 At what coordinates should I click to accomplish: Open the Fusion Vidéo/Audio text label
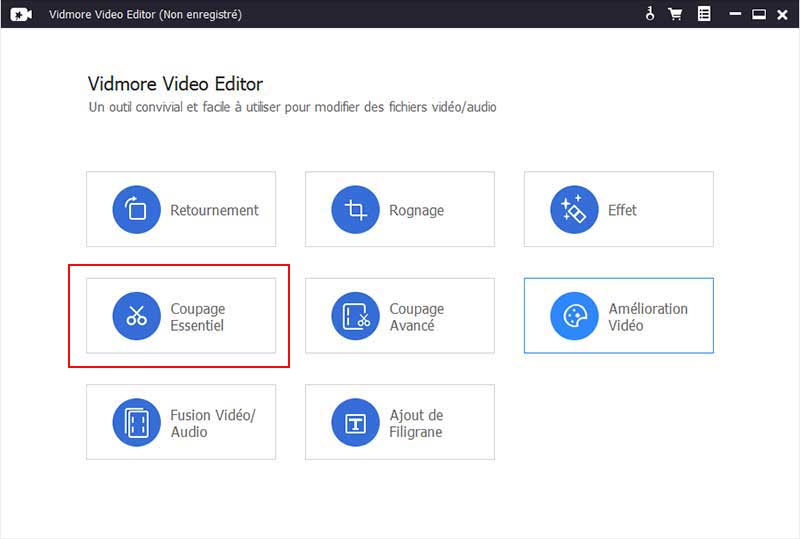click(x=212, y=423)
